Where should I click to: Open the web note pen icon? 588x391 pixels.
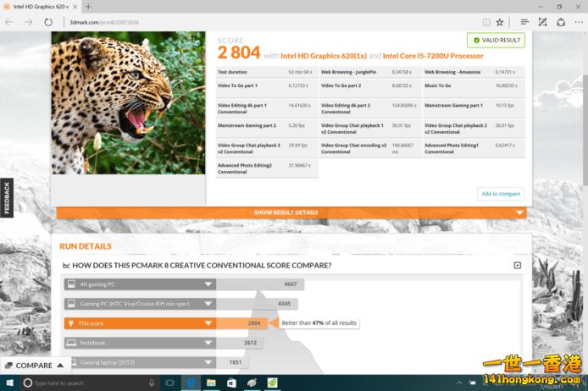(542, 22)
